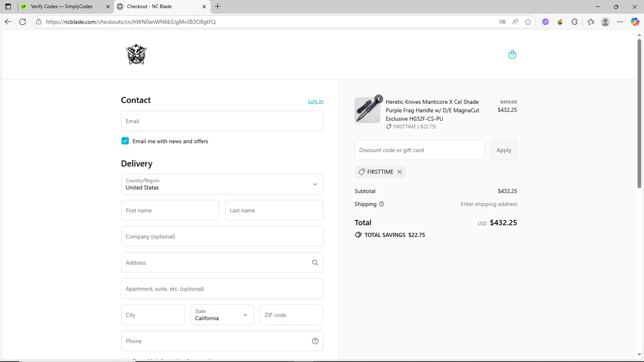Click the Log in link
Viewport: 644px width, 362px height.
(x=316, y=101)
